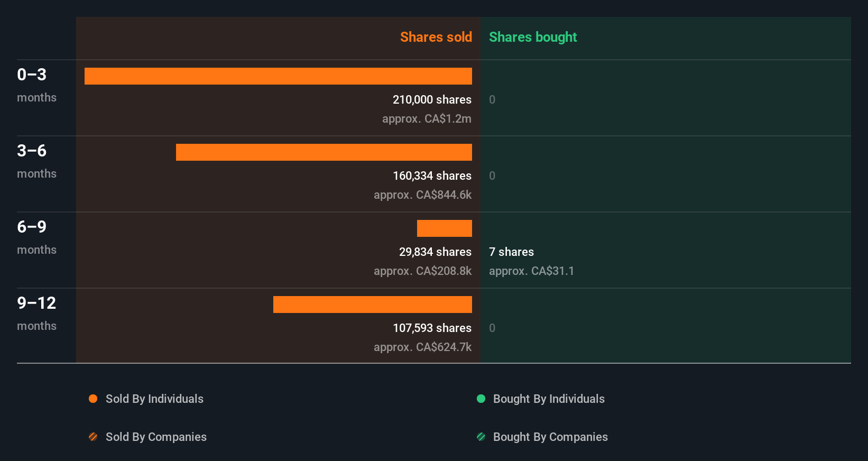
Task: Click the approx. CA$624.7k text
Action: (x=422, y=347)
